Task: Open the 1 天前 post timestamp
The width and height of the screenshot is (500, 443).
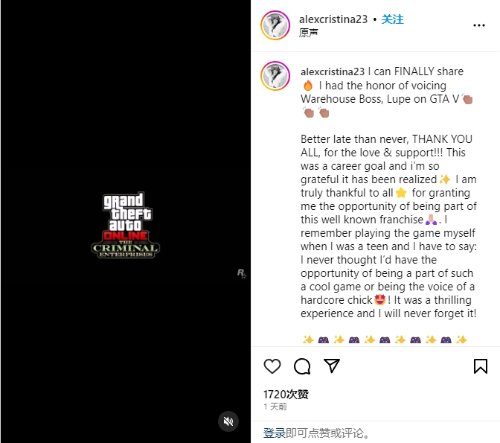Action: pyautogui.click(x=275, y=407)
